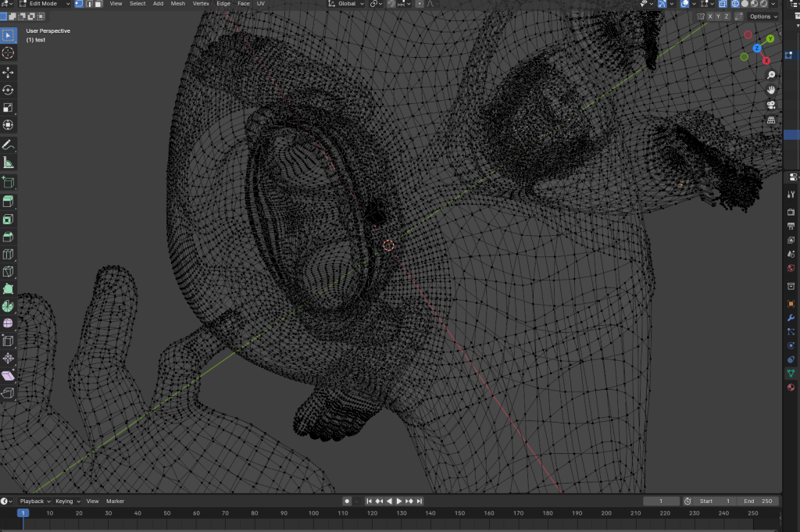Viewport: 800px width, 532px height.
Task: Click the timeline Marker menu
Action: (x=116, y=502)
